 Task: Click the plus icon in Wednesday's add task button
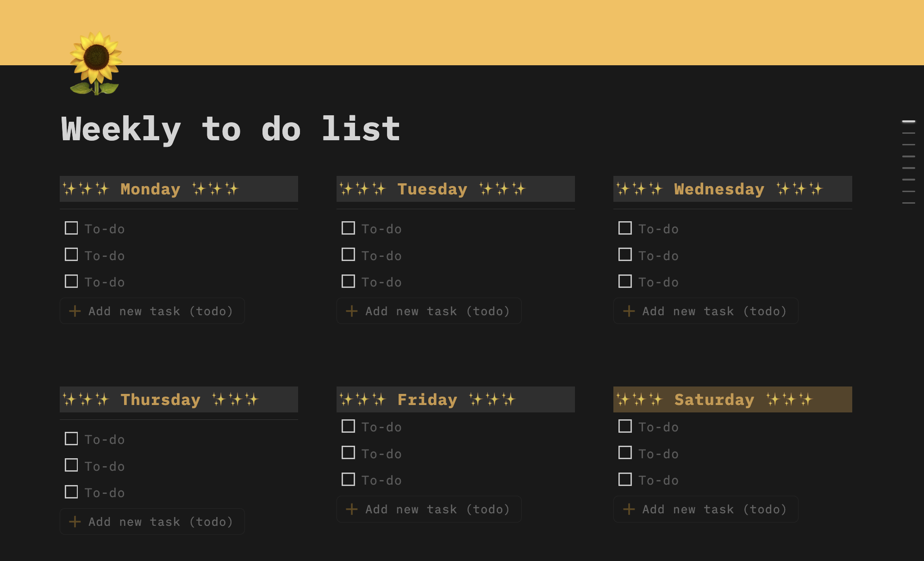tap(629, 311)
